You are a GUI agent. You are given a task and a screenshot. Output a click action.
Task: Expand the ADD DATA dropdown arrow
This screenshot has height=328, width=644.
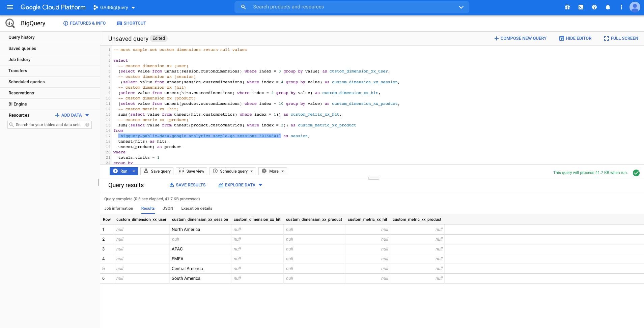tap(87, 115)
